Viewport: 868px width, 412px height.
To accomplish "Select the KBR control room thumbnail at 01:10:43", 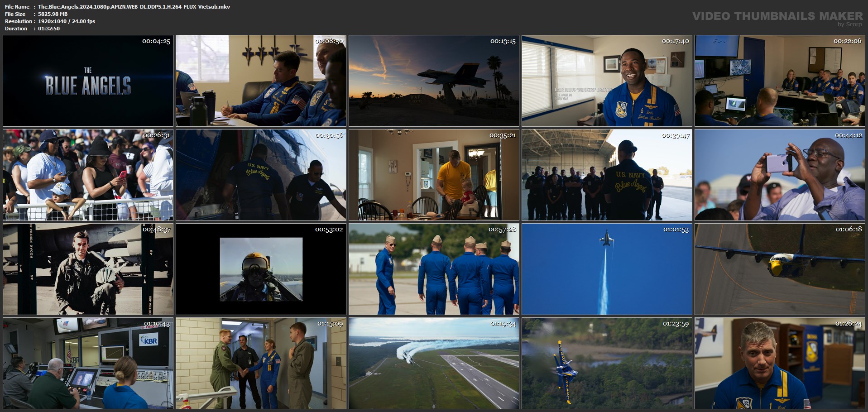I will point(88,363).
